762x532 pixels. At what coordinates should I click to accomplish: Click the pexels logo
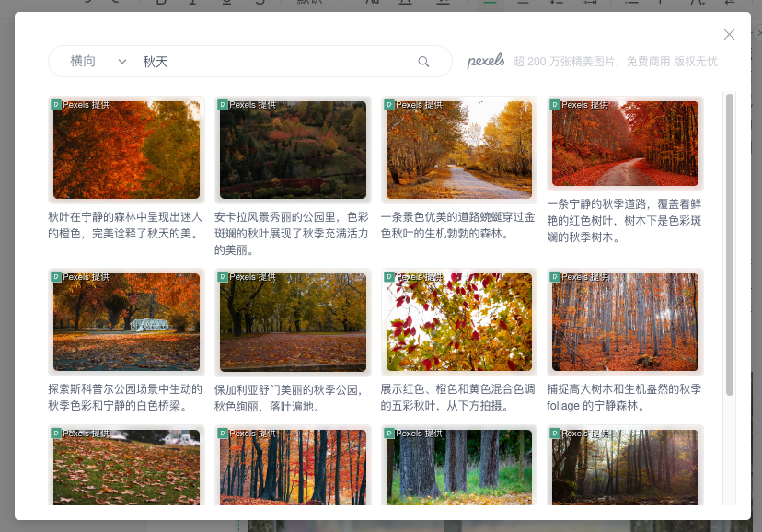[x=486, y=61]
